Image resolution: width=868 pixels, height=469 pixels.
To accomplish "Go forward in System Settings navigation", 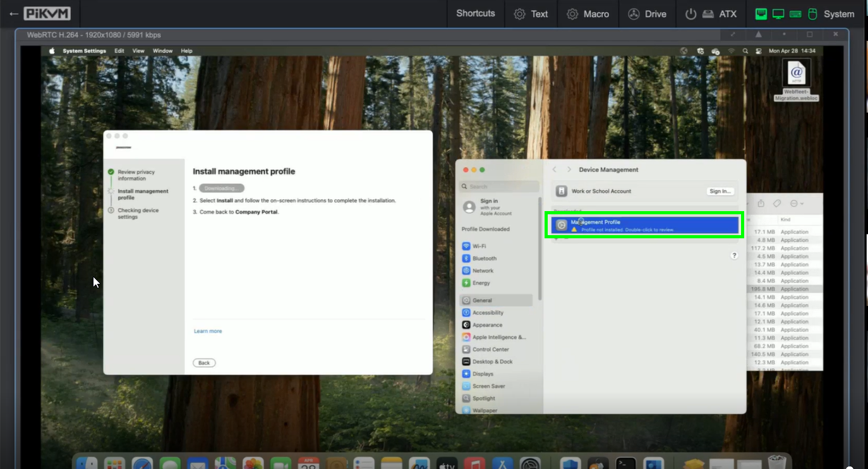I will (x=569, y=170).
